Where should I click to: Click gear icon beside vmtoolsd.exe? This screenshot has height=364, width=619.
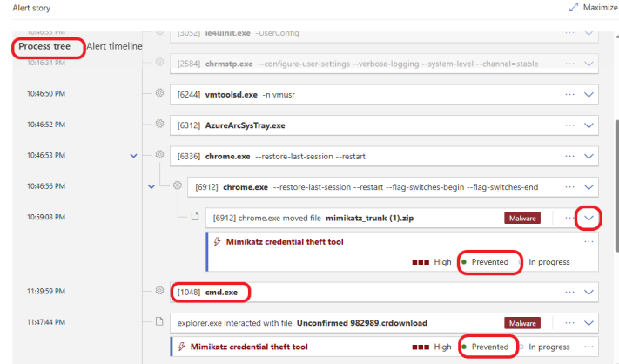click(x=159, y=93)
